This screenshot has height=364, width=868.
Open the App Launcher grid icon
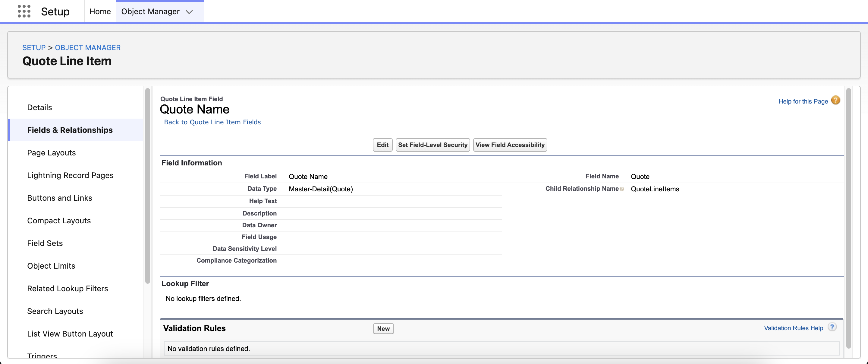[x=24, y=11]
